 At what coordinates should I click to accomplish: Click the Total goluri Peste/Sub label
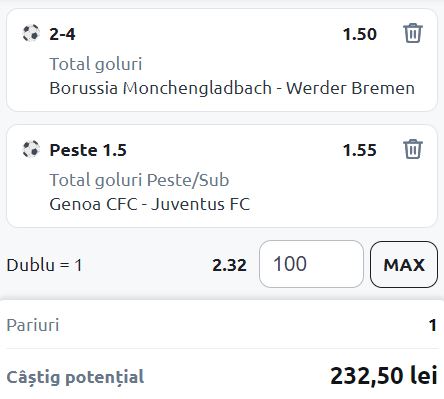coord(139,180)
